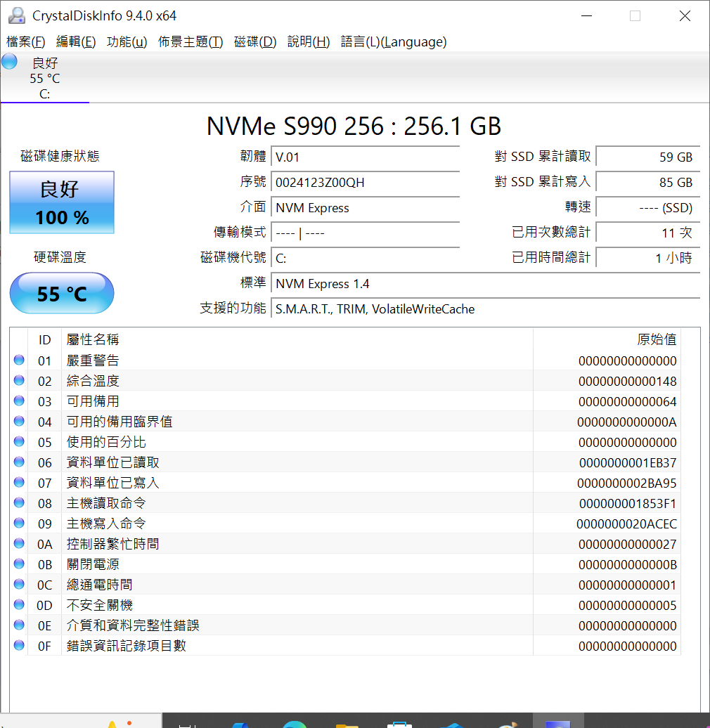Click the raw value 0000000020ACEC
This screenshot has height=728, width=710.
pyautogui.click(x=627, y=524)
